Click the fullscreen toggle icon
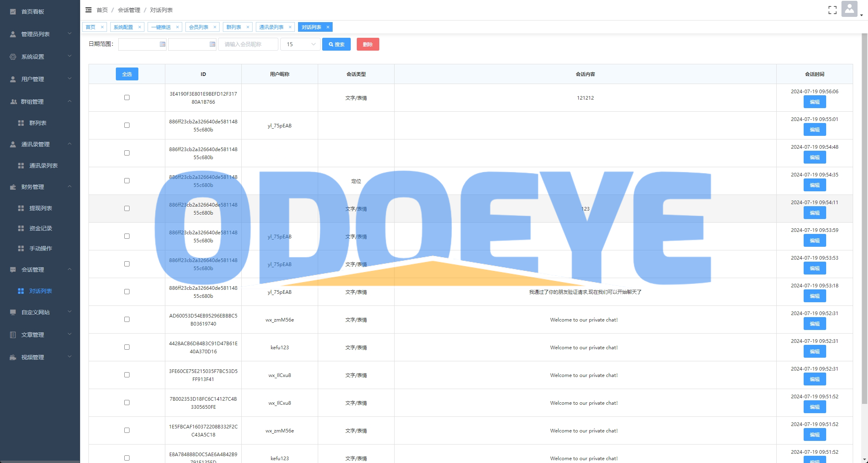This screenshot has height=463, width=868. coord(832,10)
